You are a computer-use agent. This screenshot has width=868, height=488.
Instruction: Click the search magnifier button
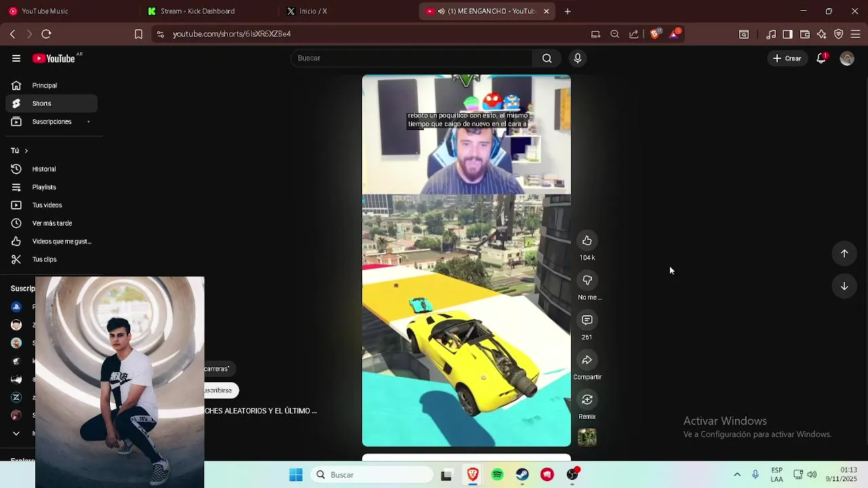coord(547,58)
